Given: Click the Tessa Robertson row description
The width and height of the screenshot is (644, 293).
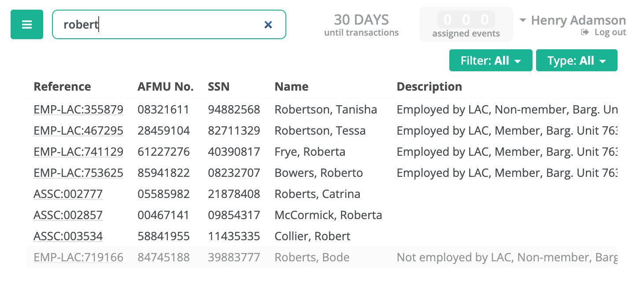Looking at the screenshot, I should (x=507, y=131).
